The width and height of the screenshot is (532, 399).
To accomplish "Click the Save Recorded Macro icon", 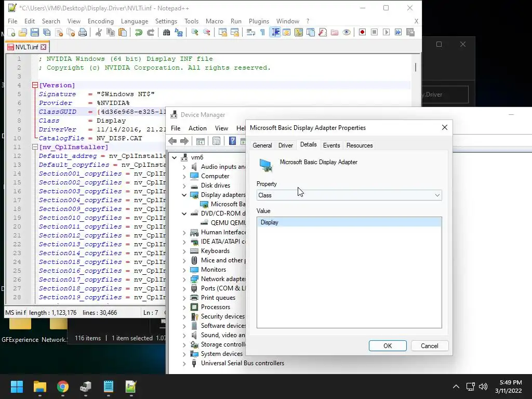I will 410,32.
